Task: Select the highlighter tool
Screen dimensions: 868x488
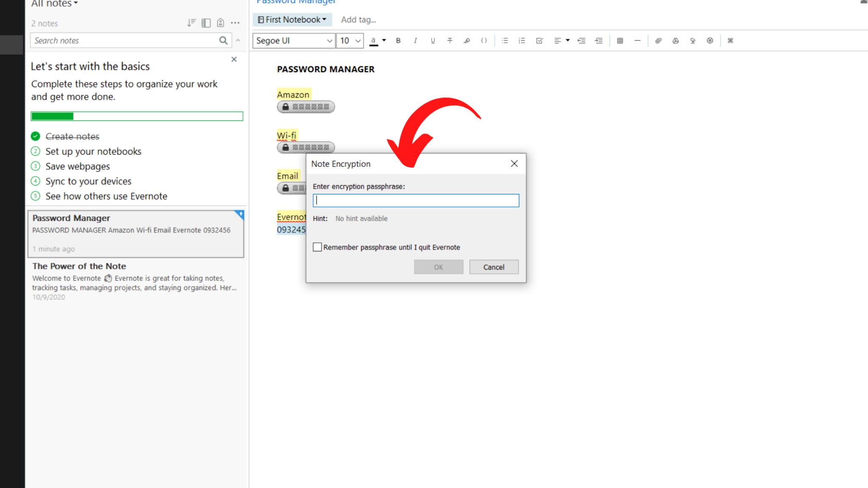Action: coord(467,41)
